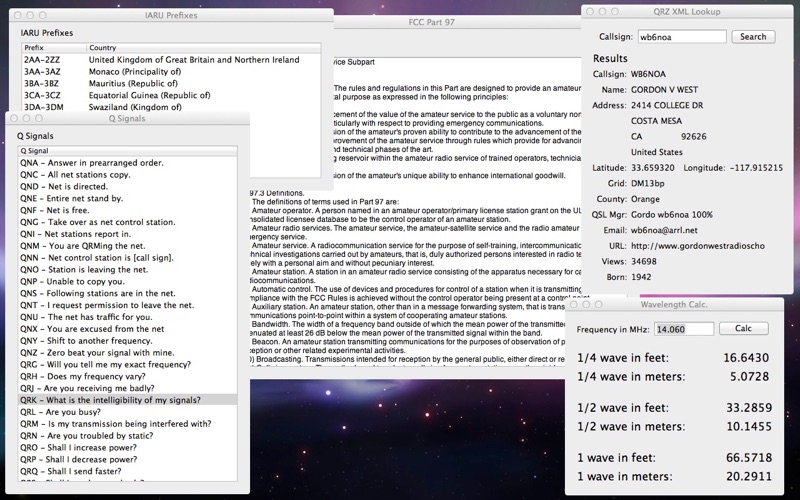The height and width of the screenshot is (500, 800).
Task: Click the Prefix column header in IARU Prefixes
Action: click(54, 47)
